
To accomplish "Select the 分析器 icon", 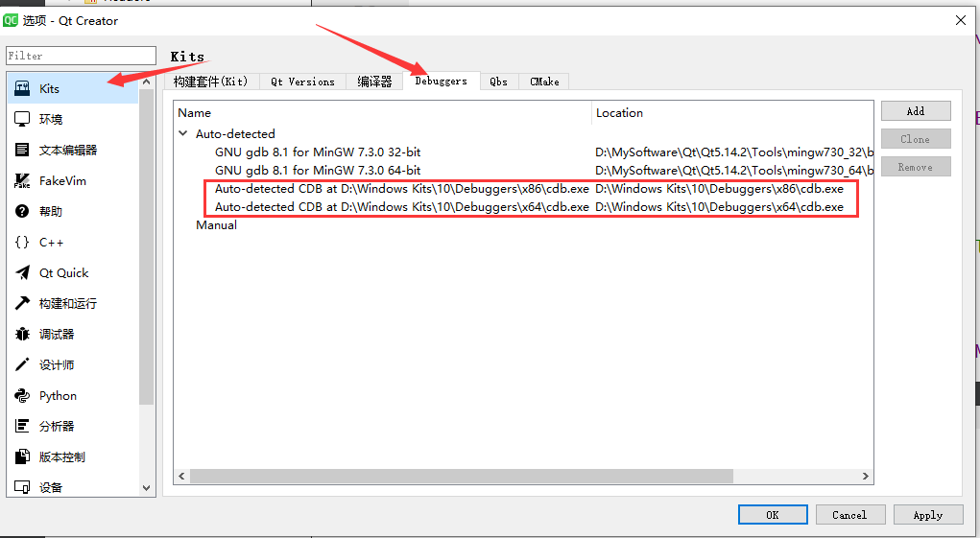I will click(22, 427).
